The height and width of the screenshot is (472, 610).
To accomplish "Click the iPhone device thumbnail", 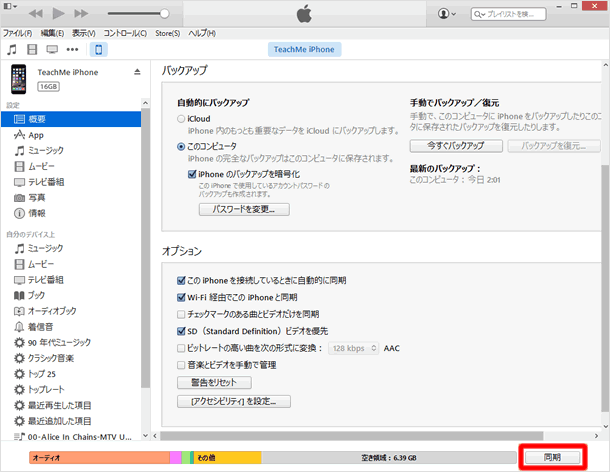I will (19, 79).
